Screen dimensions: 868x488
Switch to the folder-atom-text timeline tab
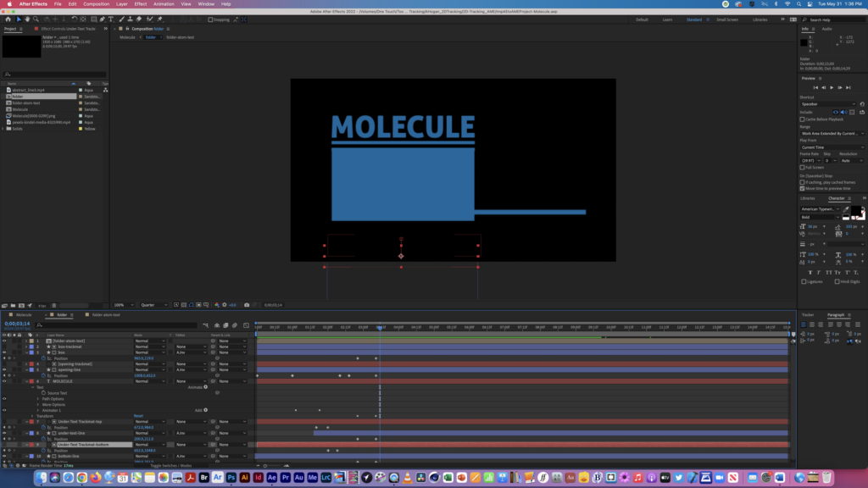coord(106,315)
